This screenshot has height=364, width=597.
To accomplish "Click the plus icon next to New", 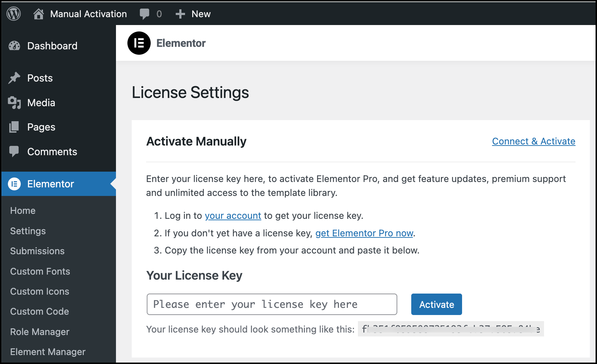I will coord(180,14).
